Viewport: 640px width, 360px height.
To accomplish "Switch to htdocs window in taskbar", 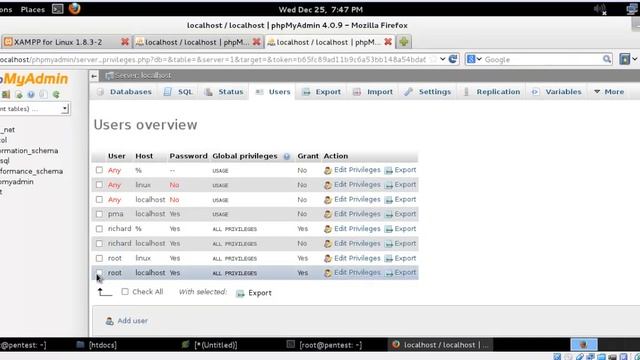I will tap(97, 345).
